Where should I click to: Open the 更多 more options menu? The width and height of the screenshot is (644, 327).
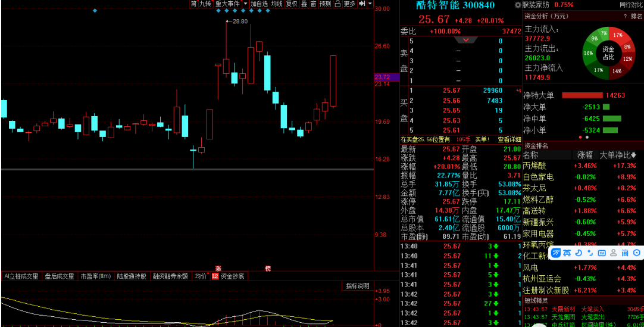pyautogui.click(x=349, y=4)
